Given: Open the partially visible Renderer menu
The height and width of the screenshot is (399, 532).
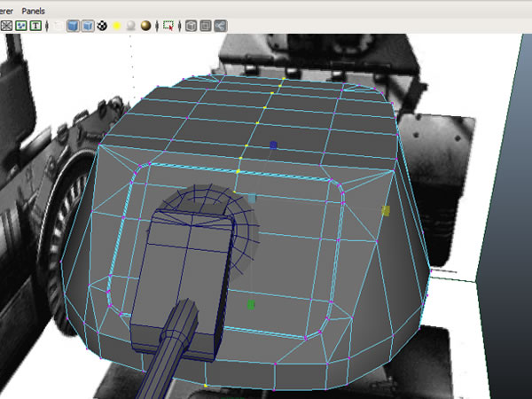Looking at the screenshot, I should [x=6, y=12].
